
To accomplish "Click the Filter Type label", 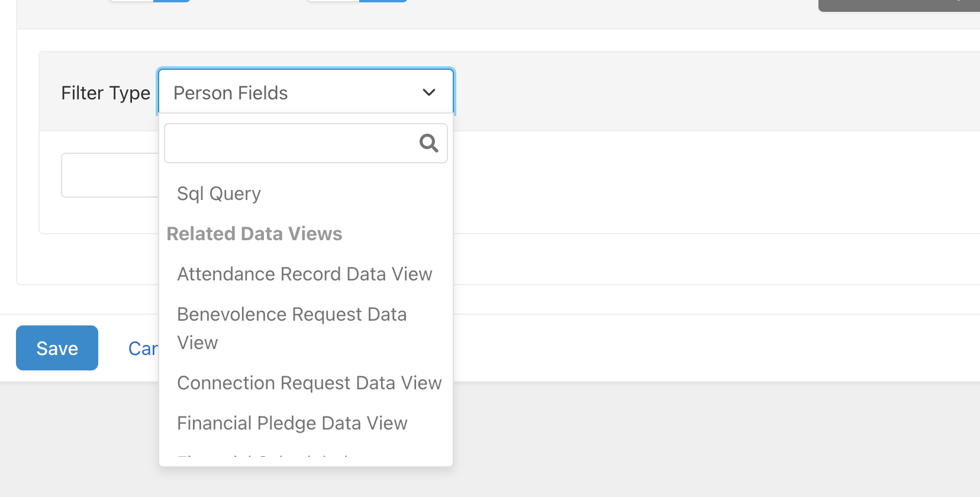I will [x=106, y=93].
